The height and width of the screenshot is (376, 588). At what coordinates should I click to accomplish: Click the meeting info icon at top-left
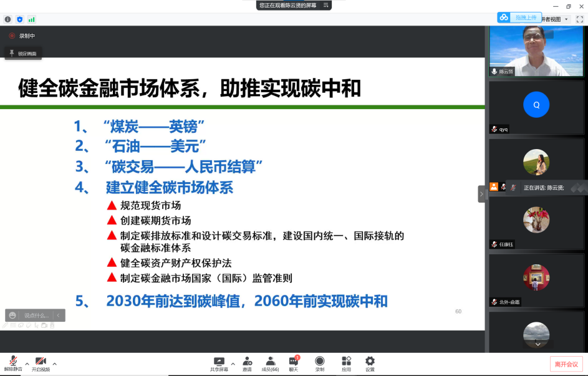(x=8, y=19)
